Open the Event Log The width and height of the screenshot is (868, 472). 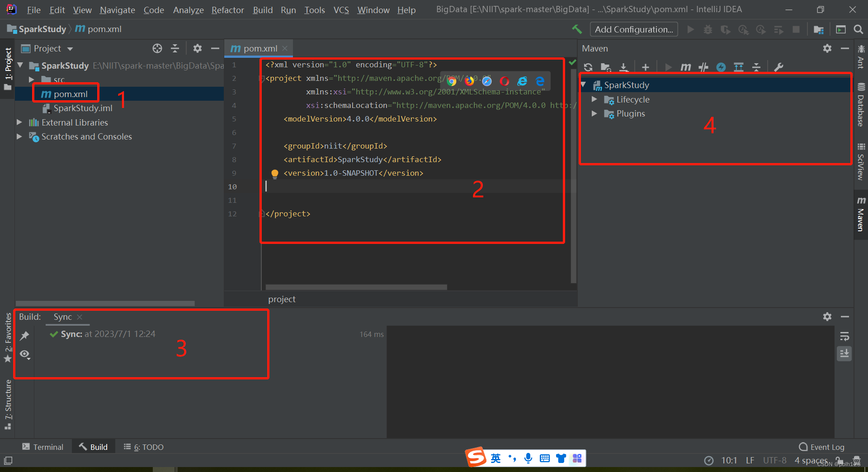coord(821,447)
